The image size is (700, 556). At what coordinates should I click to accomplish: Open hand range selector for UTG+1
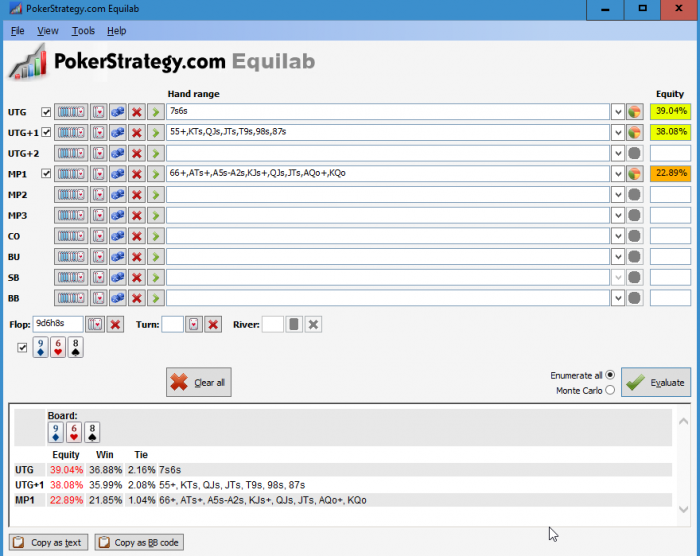(71, 132)
